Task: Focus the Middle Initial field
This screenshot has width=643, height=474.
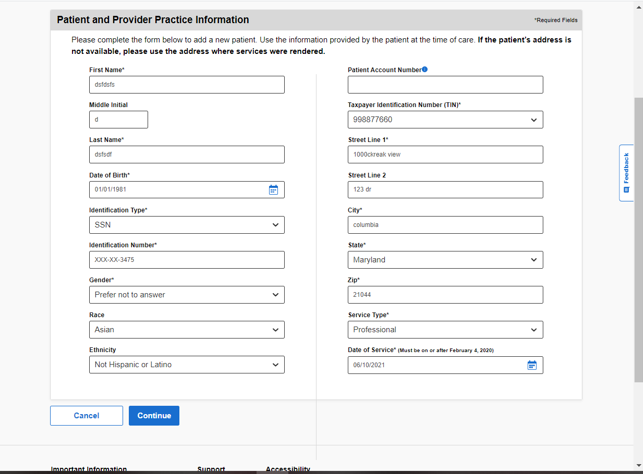Action: pyautogui.click(x=118, y=120)
